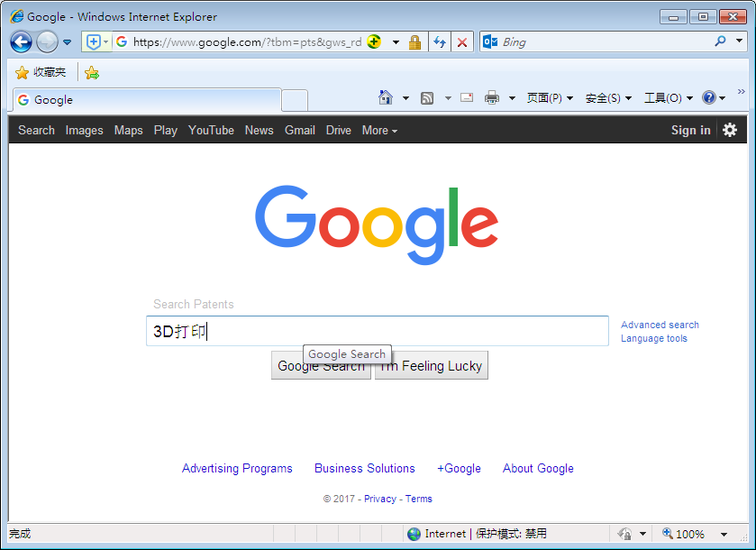Viewport: 756px width, 550px height.
Task: Open the zoom level dropdown arrow
Action: [724, 534]
